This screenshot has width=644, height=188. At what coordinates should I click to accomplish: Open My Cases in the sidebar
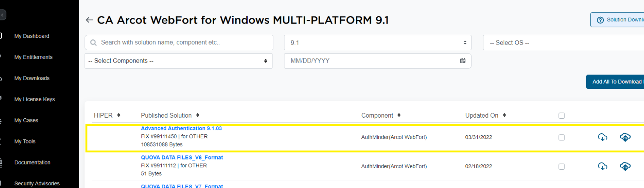[26, 120]
